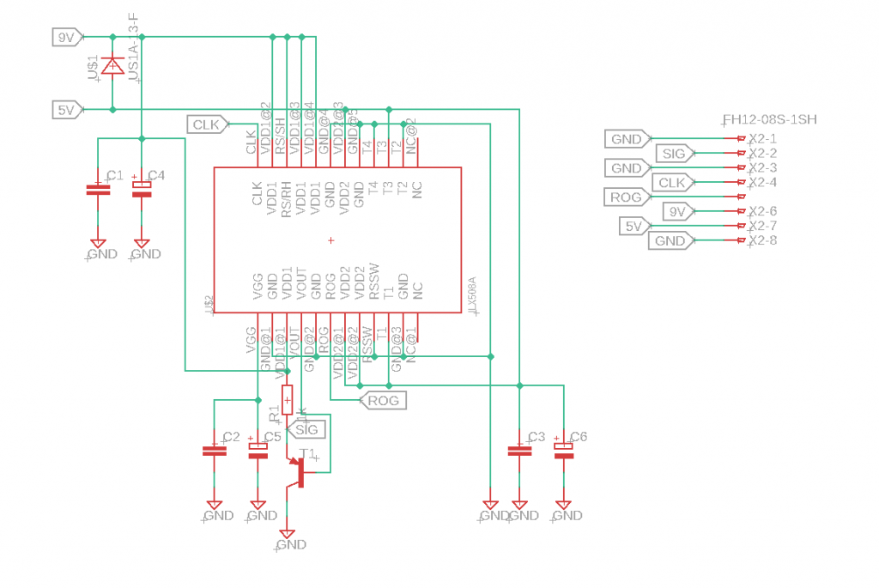Click the U$1 diode designator text
The width and height of the screenshot is (879, 588).
93,68
